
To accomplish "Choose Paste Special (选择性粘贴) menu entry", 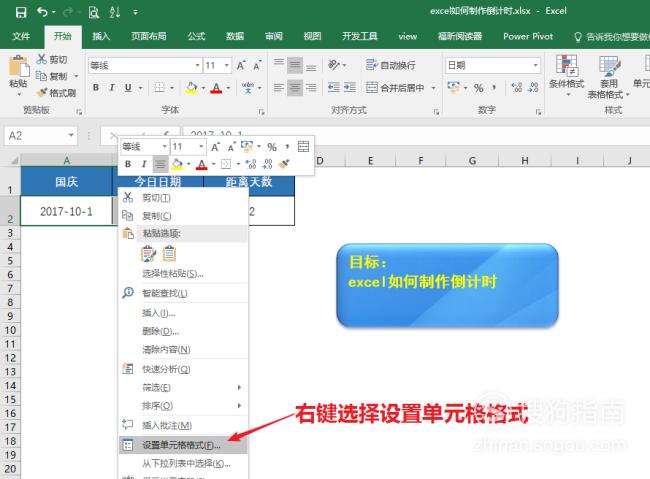I will pyautogui.click(x=183, y=274).
